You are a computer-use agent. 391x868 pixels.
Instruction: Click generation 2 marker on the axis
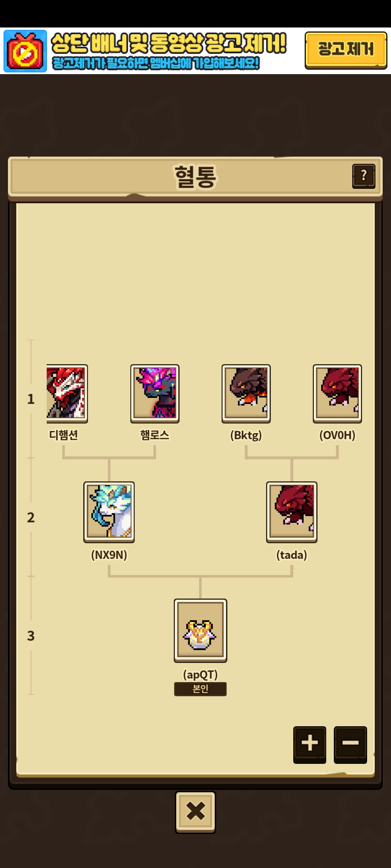[x=31, y=518]
